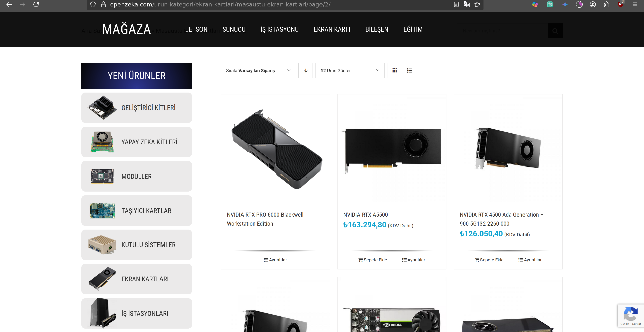
Task: Click Ayrıntılar for NVIDIA RTX A5500
Action: coord(414,260)
